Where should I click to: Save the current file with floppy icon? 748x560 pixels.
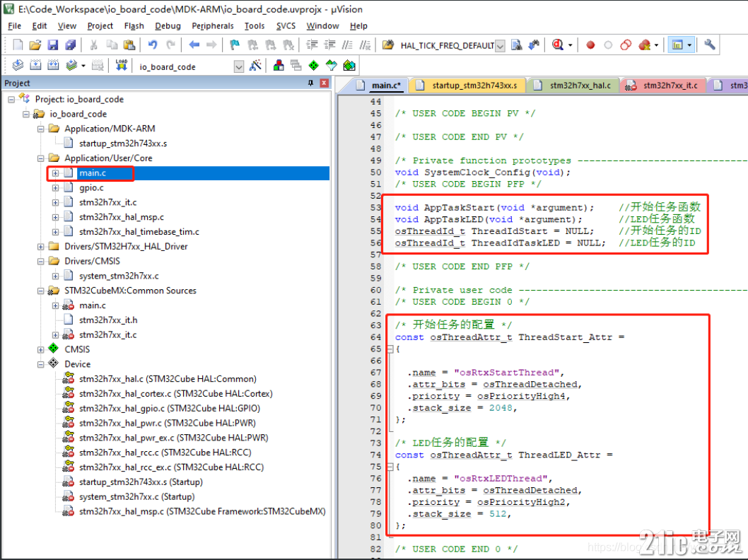click(x=52, y=45)
